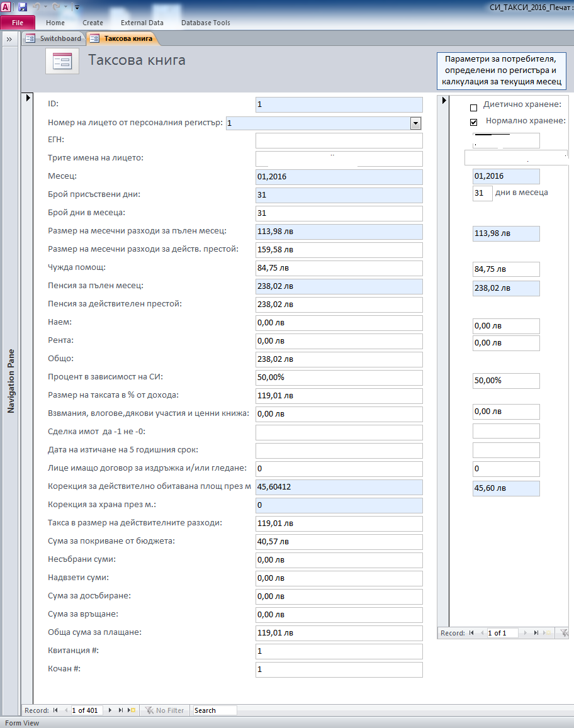Viewport: 574px width, 728px height.
Task: Uncheck the Нормално хранене checkbox
Action: coord(474,122)
